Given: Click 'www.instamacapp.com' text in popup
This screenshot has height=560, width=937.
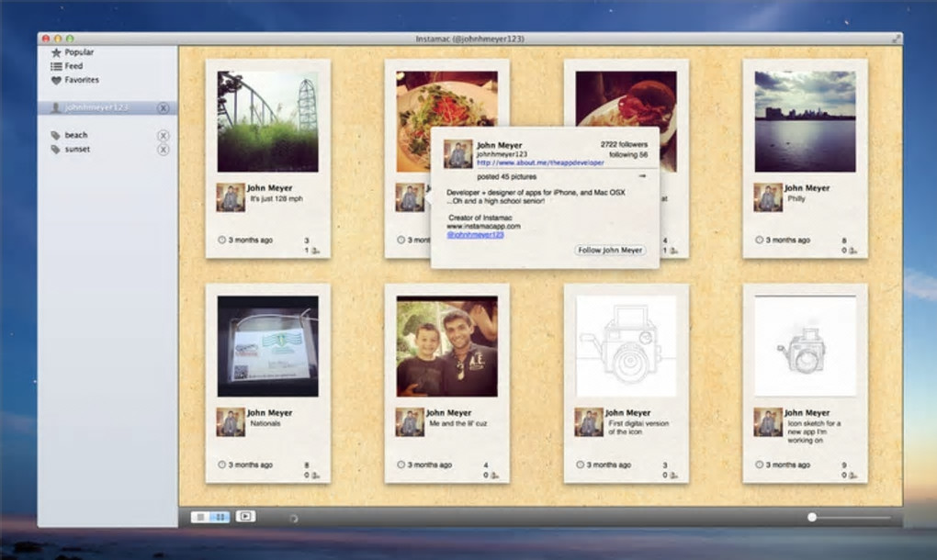Looking at the screenshot, I should tap(483, 226).
